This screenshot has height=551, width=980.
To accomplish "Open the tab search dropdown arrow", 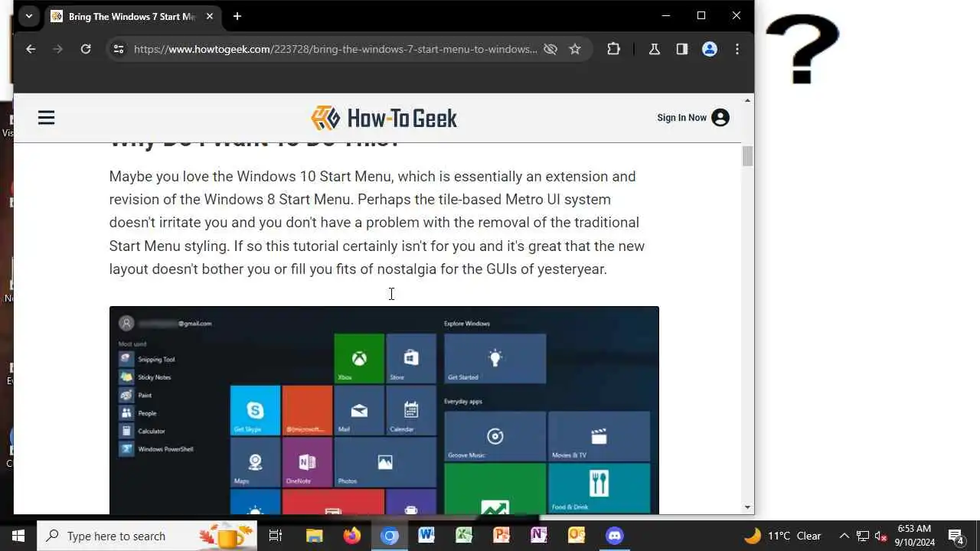I will click(28, 16).
